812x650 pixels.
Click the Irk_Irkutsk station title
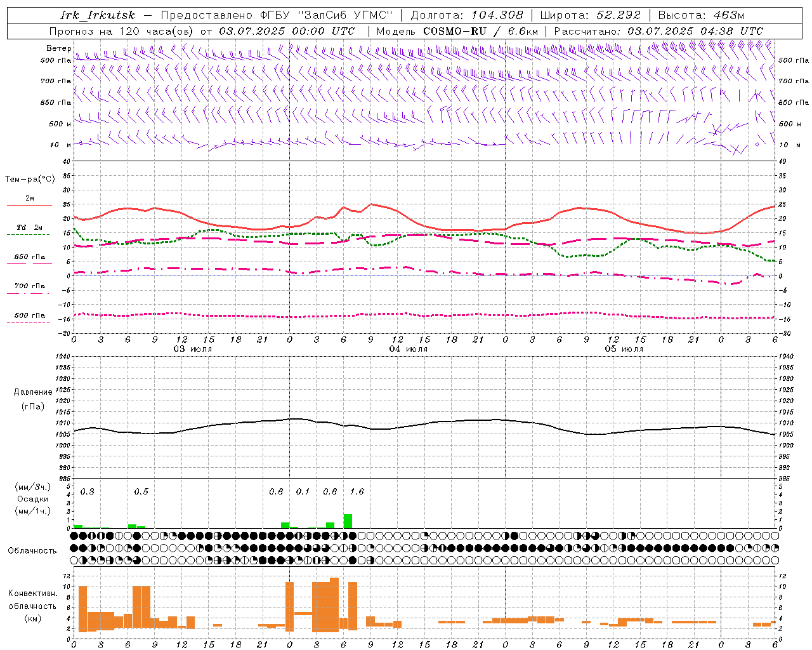point(98,15)
